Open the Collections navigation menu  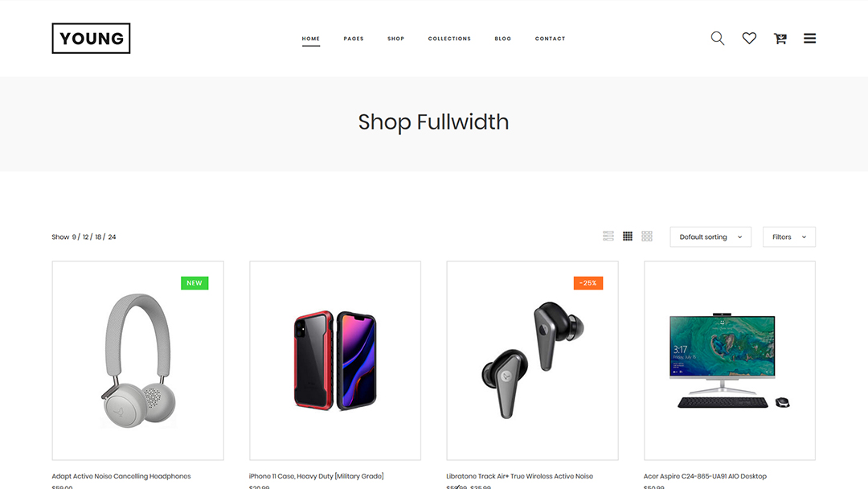[449, 39]
